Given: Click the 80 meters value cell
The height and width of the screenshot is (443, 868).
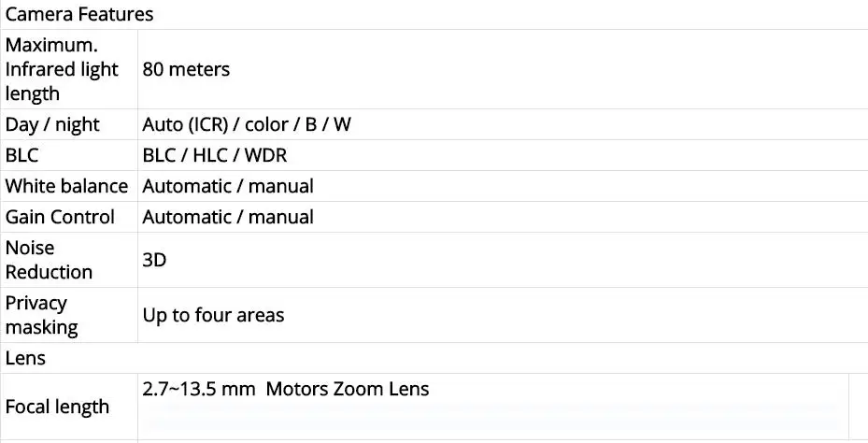Looking at the screenshot, I should coord(186,69).
